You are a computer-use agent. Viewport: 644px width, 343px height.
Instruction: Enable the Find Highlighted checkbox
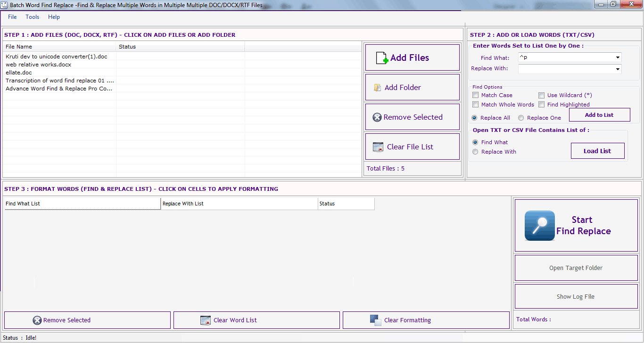[542, 105]
